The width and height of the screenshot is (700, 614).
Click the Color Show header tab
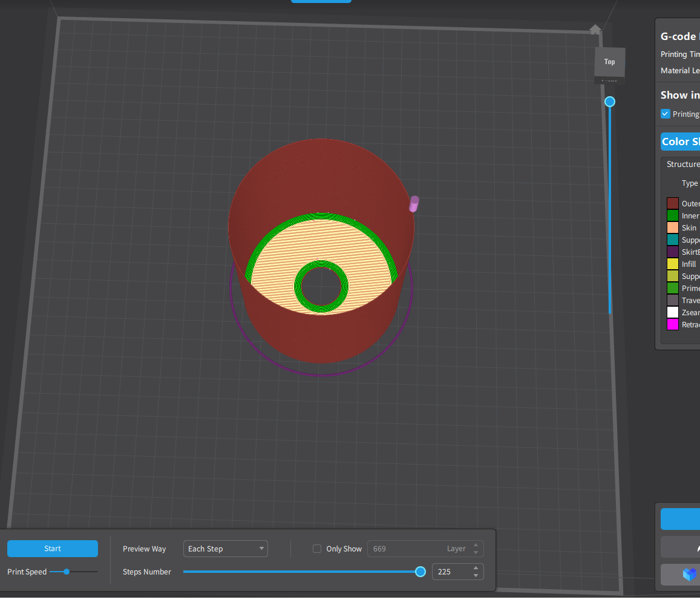(x=681, y=142)
